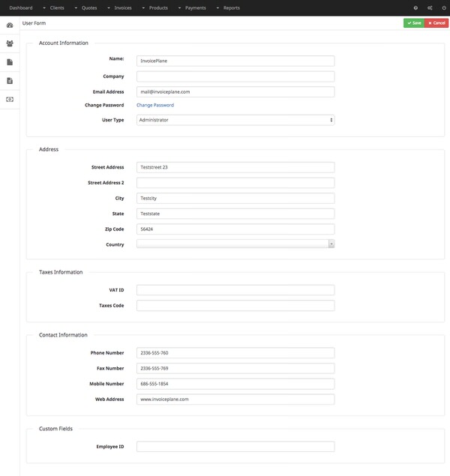Viewport: 450px width, 476px height.
Task: Follow the Change Password link
Action: (155, 105)
